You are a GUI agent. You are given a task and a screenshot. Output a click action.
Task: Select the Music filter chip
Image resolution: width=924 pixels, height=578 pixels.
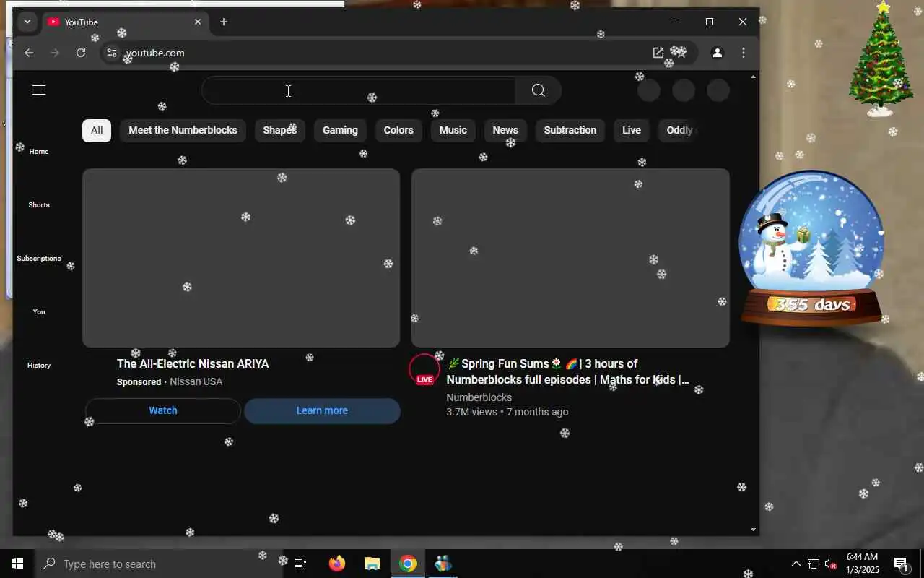[x=453, y=130]
